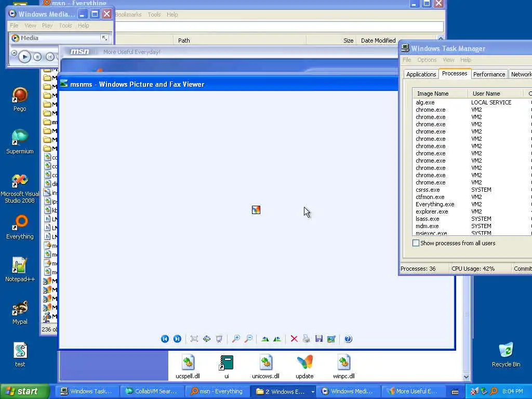Open View menu in Task Manager
Image resolution: width=532 pixels, height=399 pixels.
pos(448,60)
